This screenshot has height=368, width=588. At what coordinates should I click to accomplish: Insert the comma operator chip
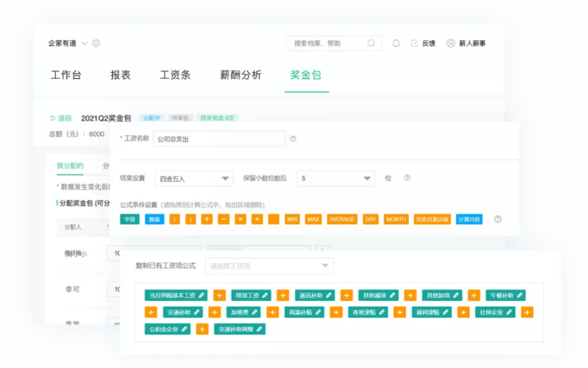(274, 219)
